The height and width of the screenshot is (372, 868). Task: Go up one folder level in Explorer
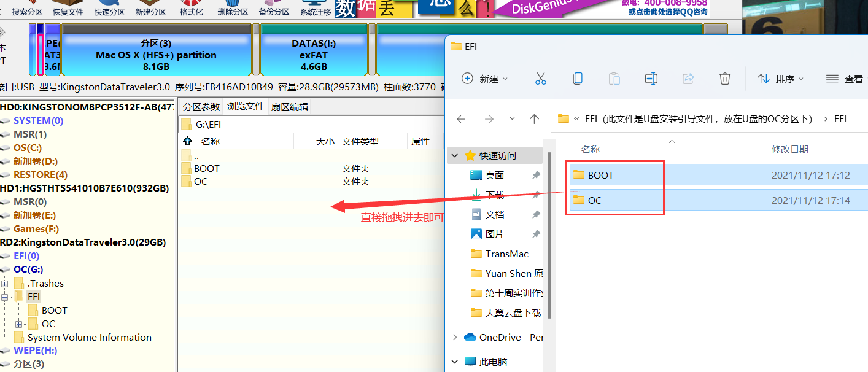534,119
